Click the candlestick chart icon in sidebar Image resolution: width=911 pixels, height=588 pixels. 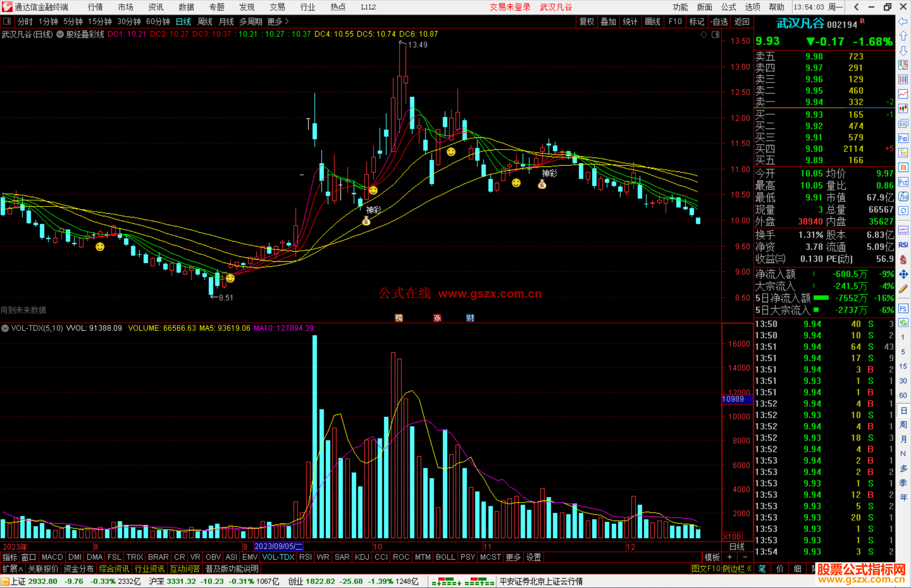(x=903, y=108)
